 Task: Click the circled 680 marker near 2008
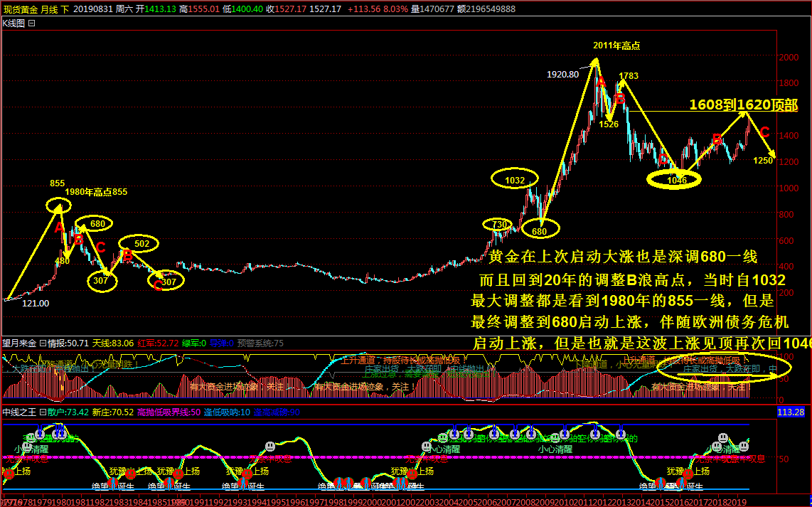tap(539, 230)
